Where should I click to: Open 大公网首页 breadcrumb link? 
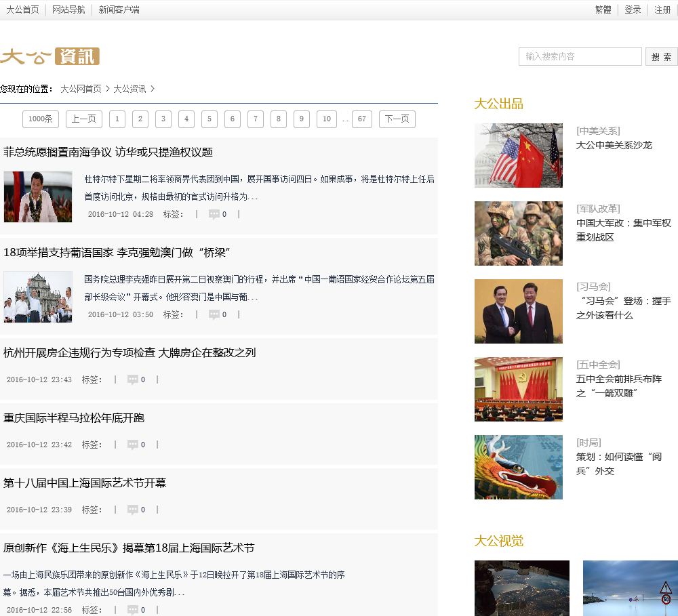pyautogui.click(x=81, y=89)
